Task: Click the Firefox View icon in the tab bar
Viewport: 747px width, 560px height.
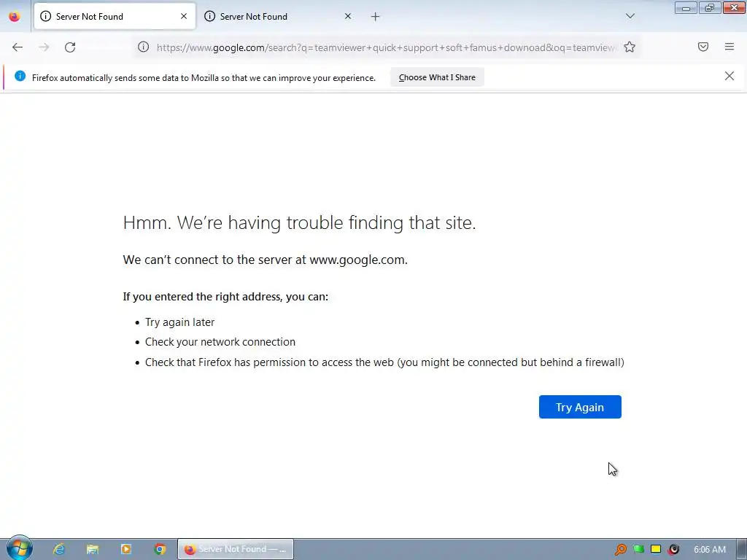Action: coord(15,17)
